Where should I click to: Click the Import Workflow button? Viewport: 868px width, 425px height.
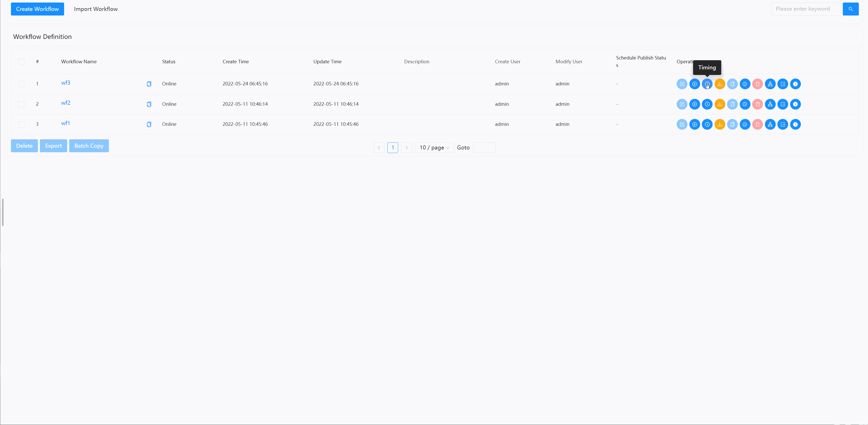pos(96,9)
